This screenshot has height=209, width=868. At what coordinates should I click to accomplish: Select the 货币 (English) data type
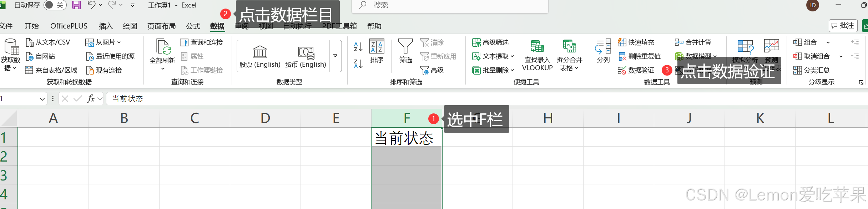click(x=306, y=56)
